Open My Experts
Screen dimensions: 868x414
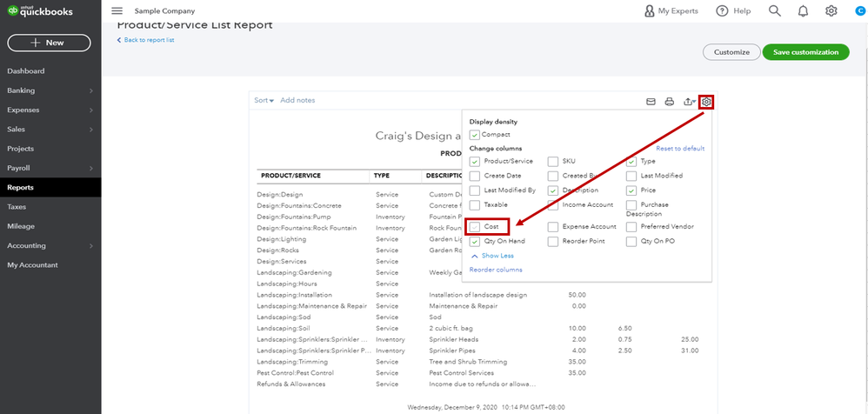pyautogui.click(x=671, y=11)
